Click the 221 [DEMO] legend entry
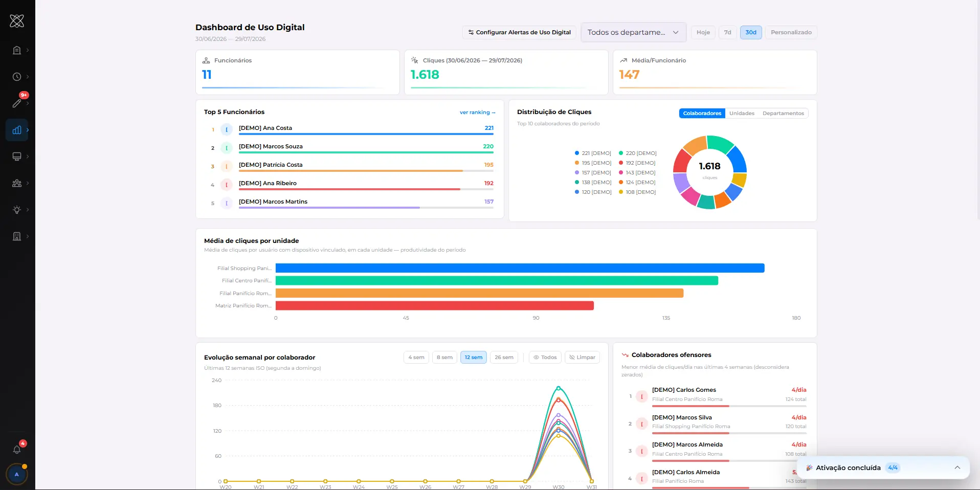Screen dimensions: 980x490 (x=593, y=153)
